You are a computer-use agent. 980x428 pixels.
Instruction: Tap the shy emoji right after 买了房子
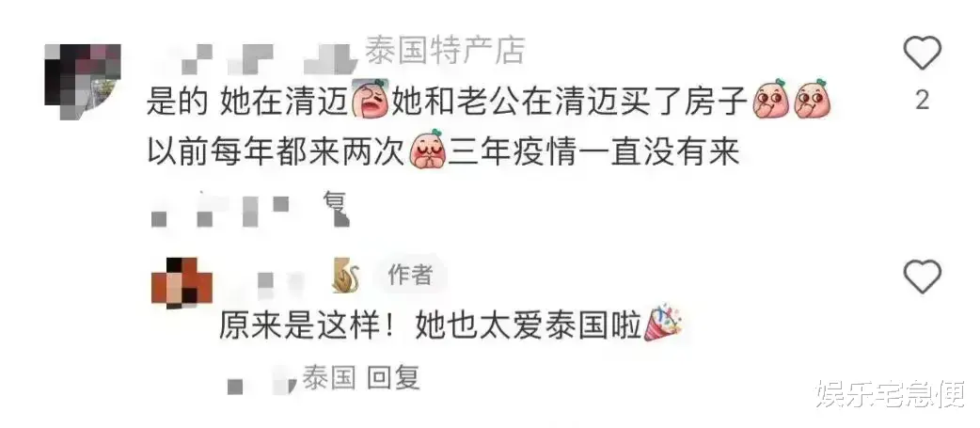coord(772,100)
